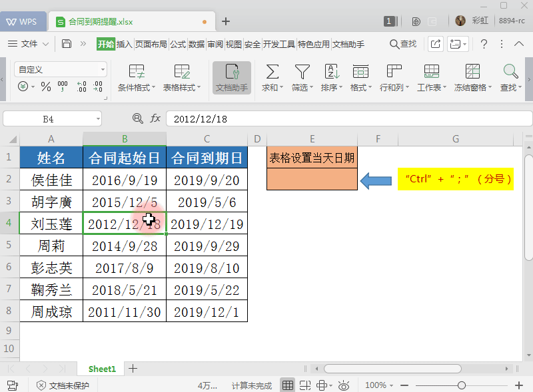Click the WPS home tab button
533x392 pixels.
pos(23,22)
